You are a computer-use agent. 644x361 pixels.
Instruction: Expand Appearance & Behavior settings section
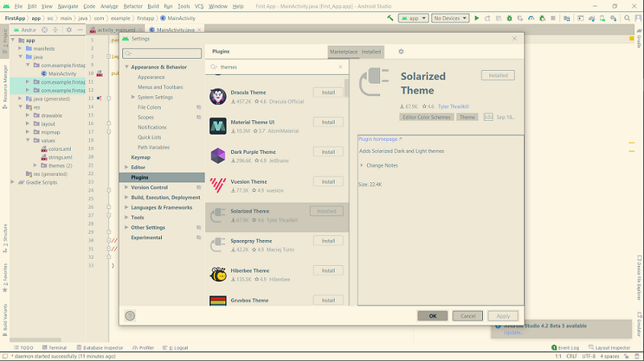(127, 67)
